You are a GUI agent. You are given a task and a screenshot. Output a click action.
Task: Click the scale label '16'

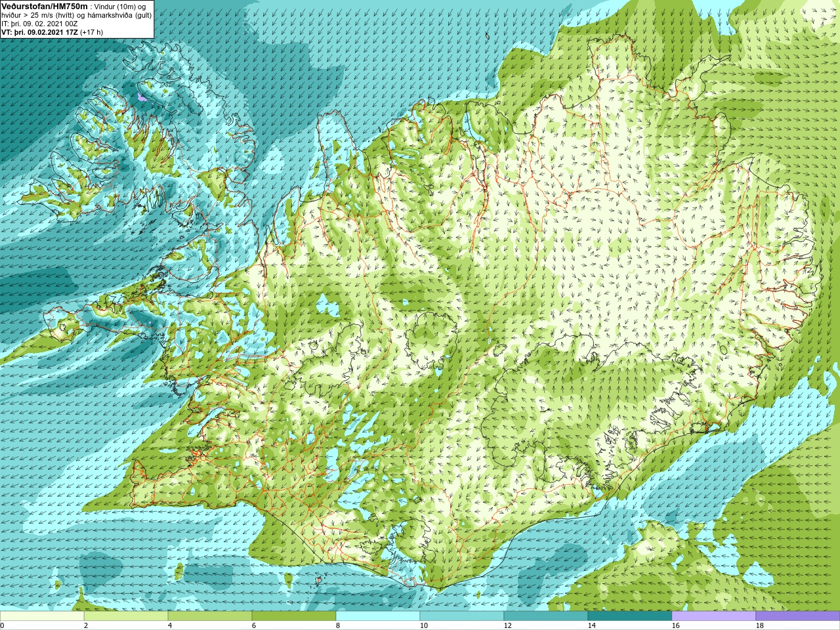pos(675,625)
